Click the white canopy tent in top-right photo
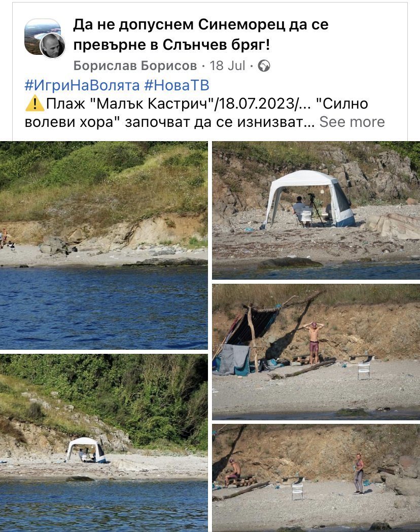The image size is (420, 532). pos(309,198)
